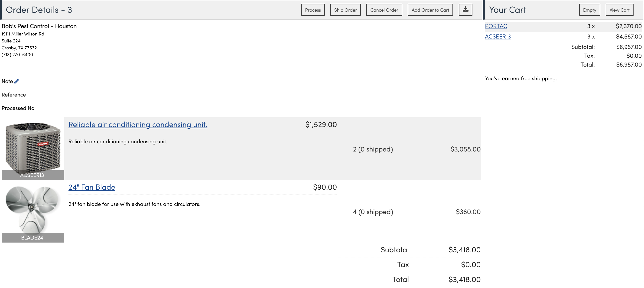Screen dimensions: 644x288
Task: Click the customer phone number
Action: coord(17,54)
